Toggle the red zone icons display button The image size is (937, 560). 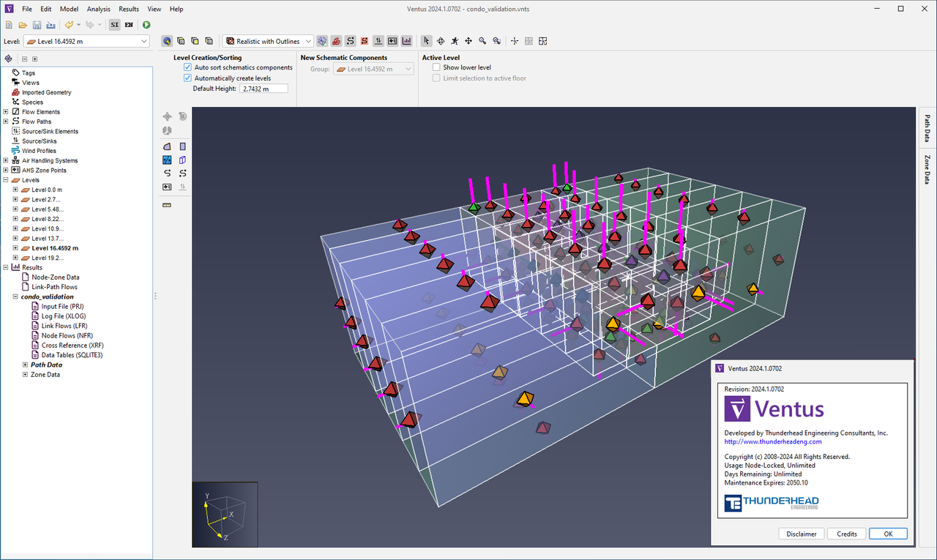336,41
